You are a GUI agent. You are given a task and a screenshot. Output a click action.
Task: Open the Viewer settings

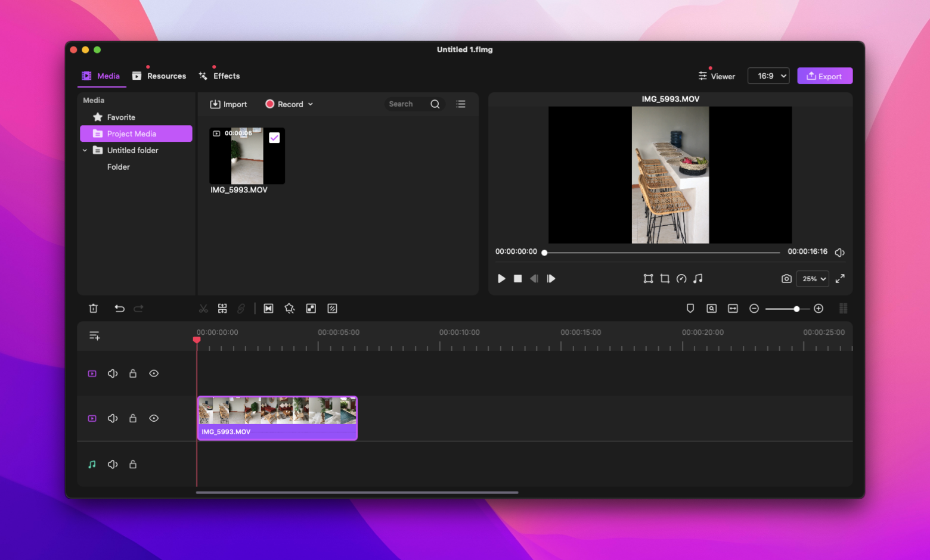(x=717, y=76)
